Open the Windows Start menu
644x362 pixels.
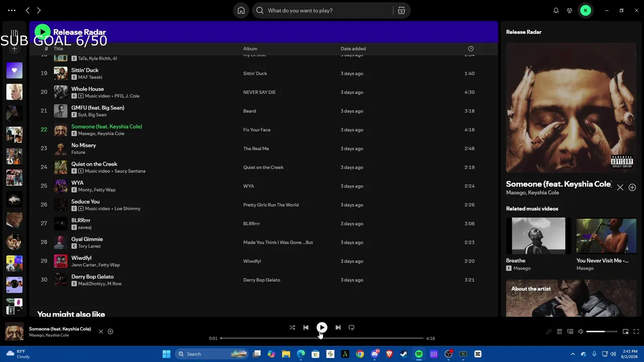click(x=167, y=354)
